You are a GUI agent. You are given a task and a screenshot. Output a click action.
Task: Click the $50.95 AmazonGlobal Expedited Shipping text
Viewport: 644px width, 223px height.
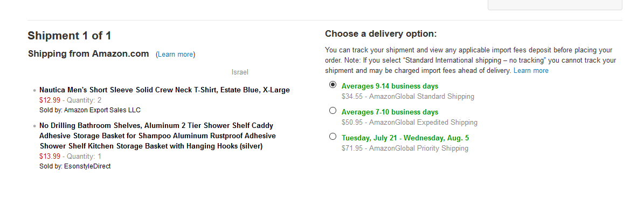pyautogui.click(x=409, y=123)
